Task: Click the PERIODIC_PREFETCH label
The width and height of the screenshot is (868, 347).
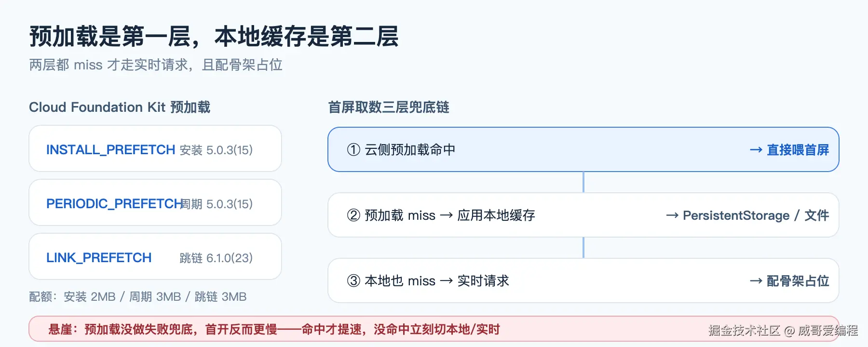Action: point(114,204)
